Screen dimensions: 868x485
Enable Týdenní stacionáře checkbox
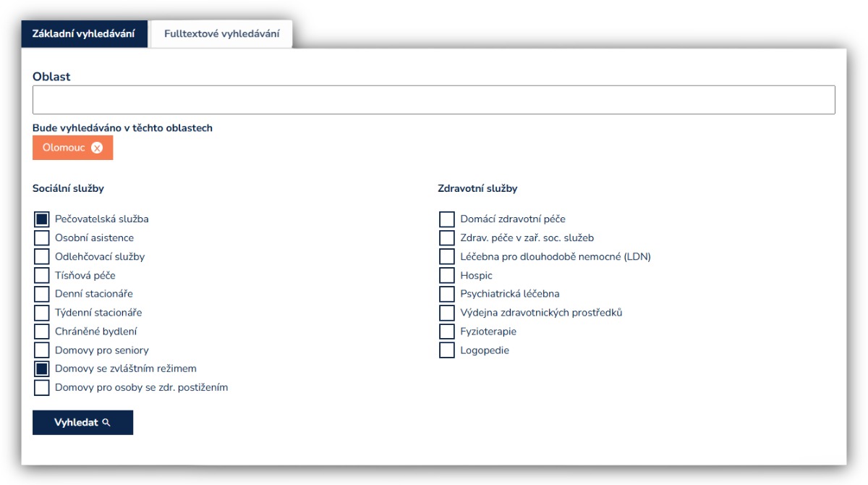point(42,313)
